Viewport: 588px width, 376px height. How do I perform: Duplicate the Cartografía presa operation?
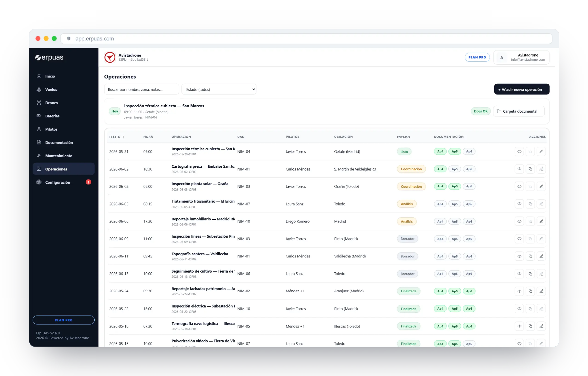(x=530, y=169)
